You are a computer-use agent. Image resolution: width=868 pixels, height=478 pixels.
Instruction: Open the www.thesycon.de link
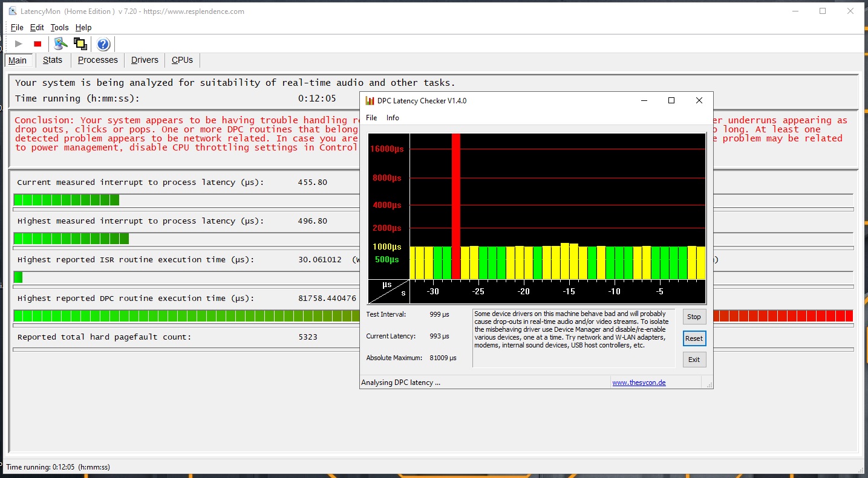639,383
